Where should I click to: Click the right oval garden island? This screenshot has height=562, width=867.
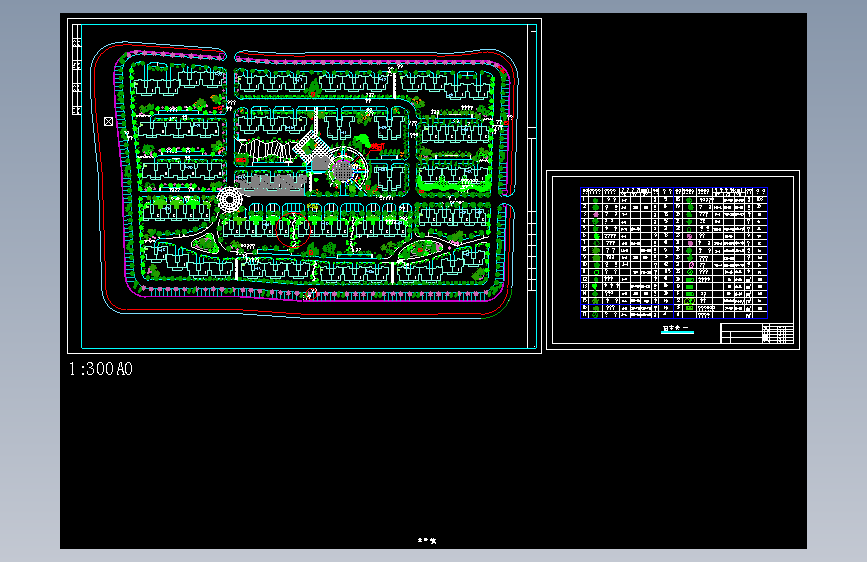click(x=424, y=249)
